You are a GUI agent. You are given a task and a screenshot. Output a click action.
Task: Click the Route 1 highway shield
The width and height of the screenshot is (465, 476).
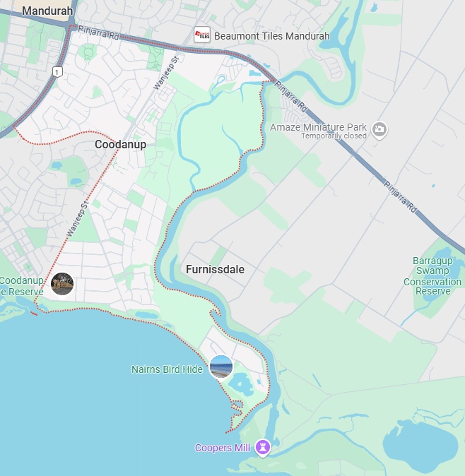point(57,72)
